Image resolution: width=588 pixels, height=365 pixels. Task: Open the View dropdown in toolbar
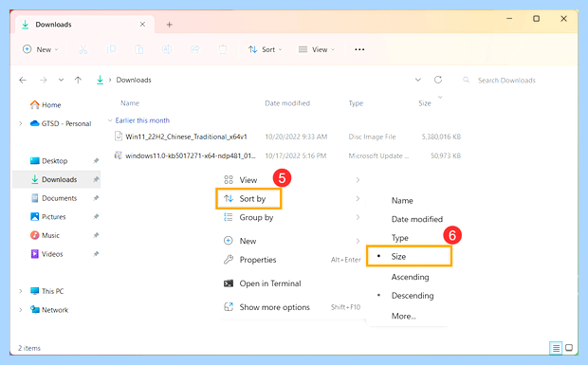(x=317, y=49)
